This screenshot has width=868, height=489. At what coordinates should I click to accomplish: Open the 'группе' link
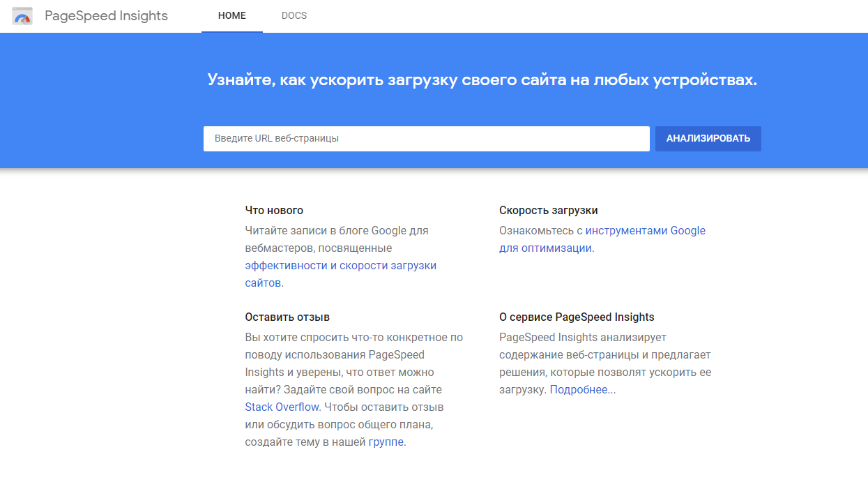386,442
